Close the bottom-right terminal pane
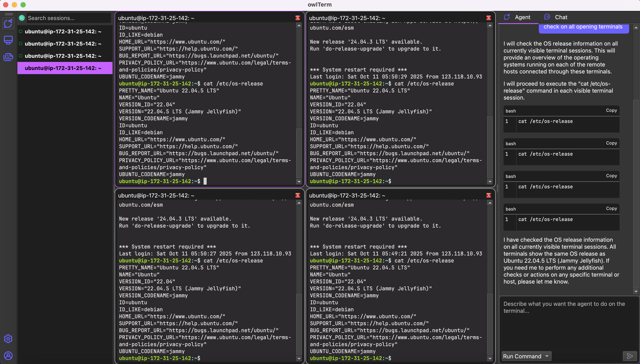The height and width of the screenshot is (364, 640). coord(489,195)
